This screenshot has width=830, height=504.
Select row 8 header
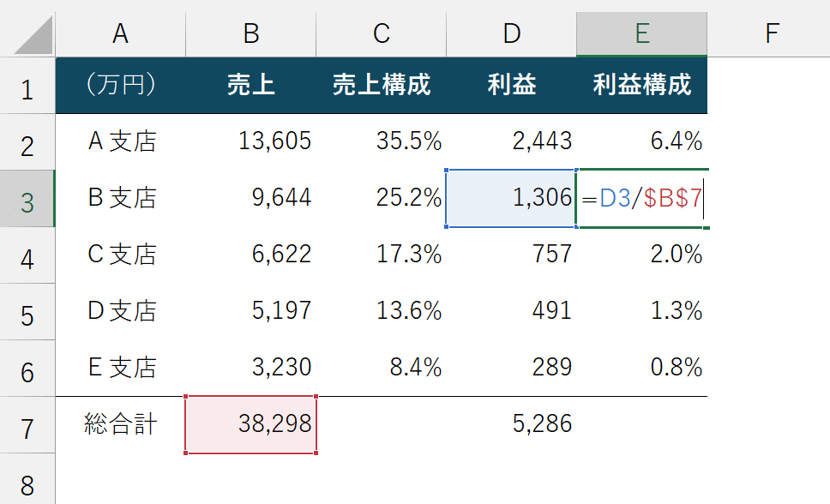tap(27, 479)
